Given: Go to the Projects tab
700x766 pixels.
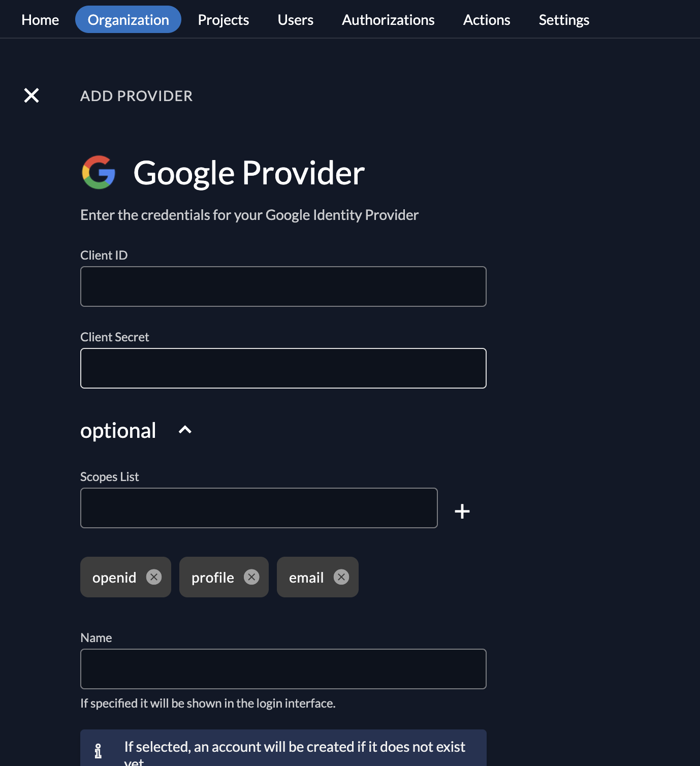Looking at the screenshot, I should (x=224, y=20).
